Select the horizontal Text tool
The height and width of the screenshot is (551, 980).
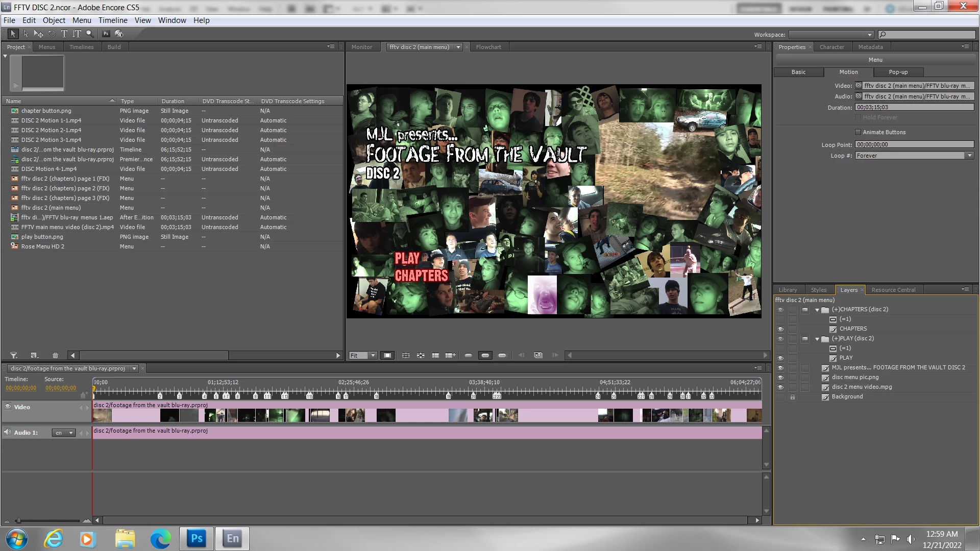tap(64, 34)
